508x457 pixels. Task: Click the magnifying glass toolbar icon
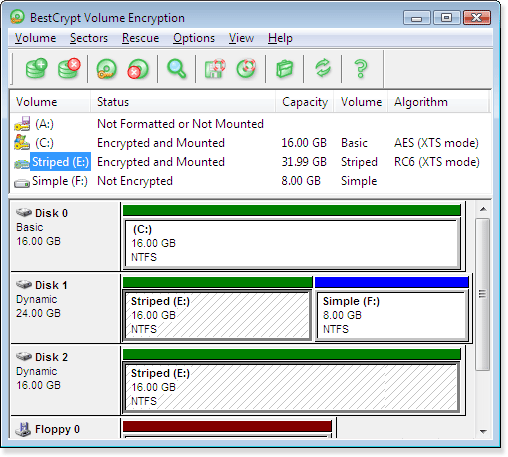click(x=176, y=69)
